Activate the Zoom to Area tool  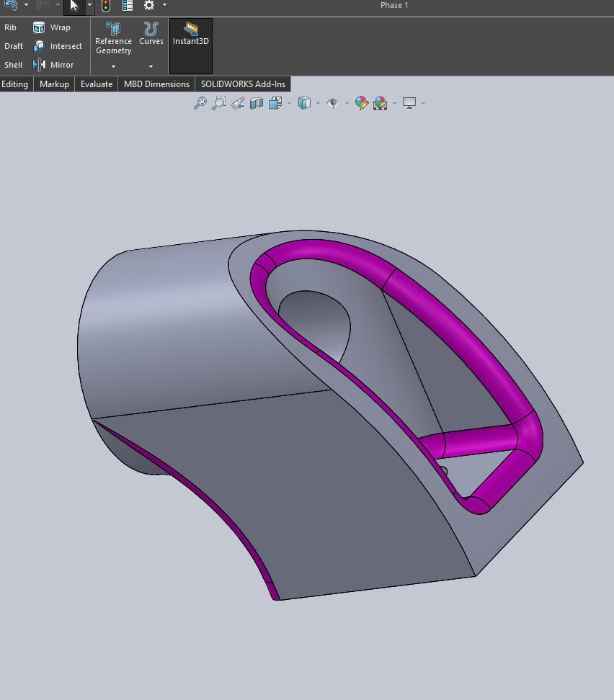[219, 102]
